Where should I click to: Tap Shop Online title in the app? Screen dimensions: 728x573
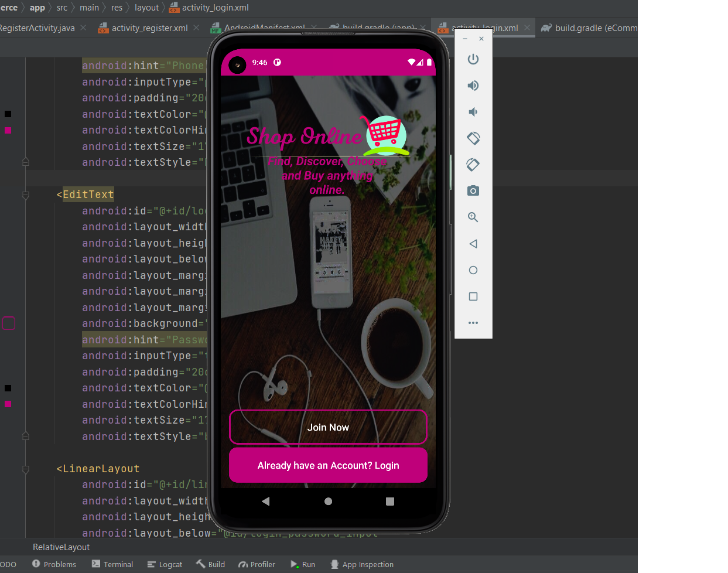tap(305, 137)
